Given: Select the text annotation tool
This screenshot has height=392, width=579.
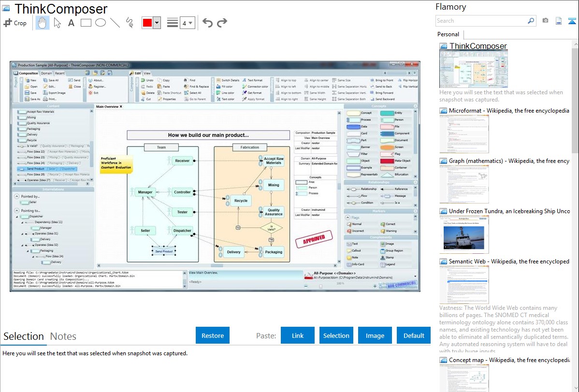Looking at the screenshot, I should [x=71, y=23].
